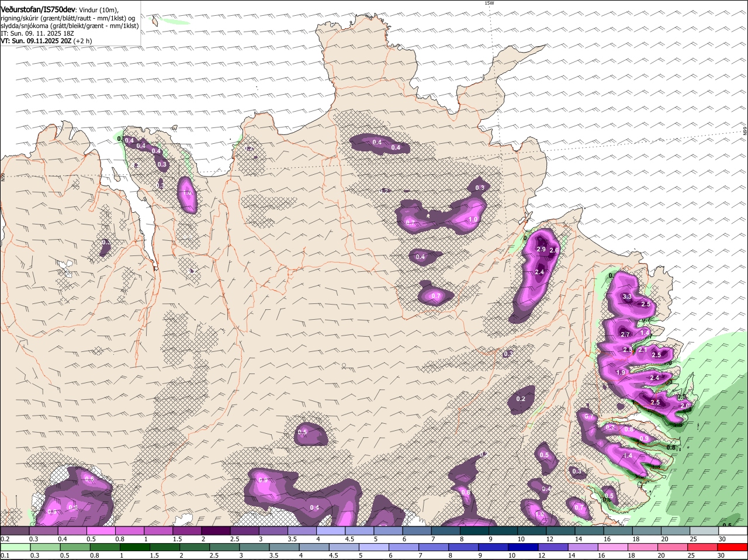Viewport: 748px width, 560px height.
Task: Pick the light periwinkle snow swatch starting at 4
Action: 331,531
